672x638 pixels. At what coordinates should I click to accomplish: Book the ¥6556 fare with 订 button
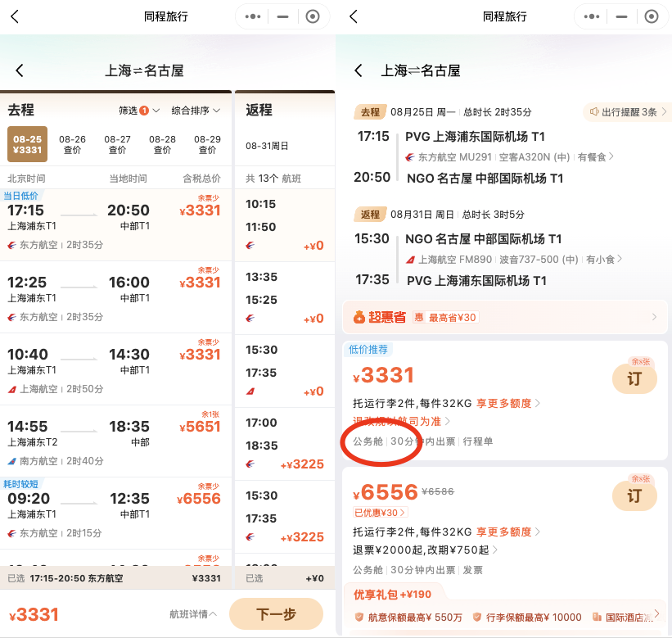pyautogui.click(x=634, y=495)
